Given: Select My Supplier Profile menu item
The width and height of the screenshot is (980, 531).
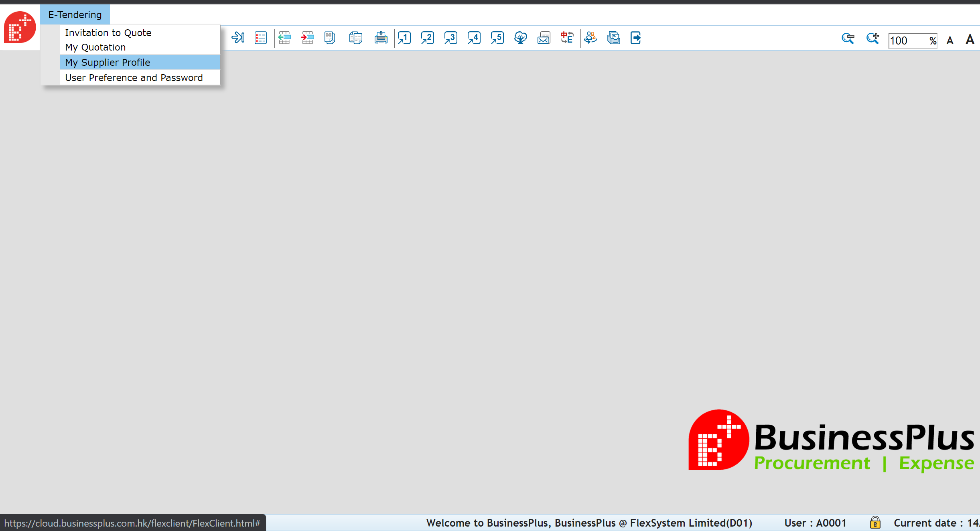Looking at the screenshot, I should pos(140,62).
